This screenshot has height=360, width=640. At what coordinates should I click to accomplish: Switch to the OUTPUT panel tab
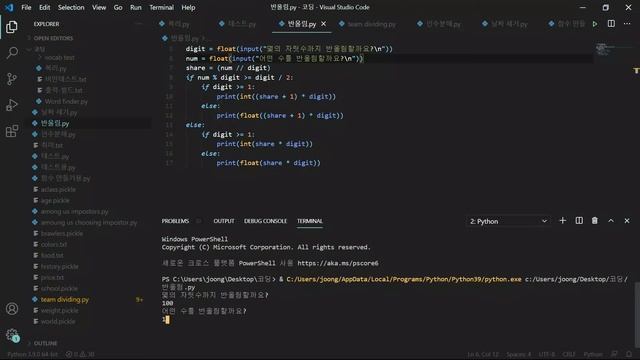click(224, 221)
